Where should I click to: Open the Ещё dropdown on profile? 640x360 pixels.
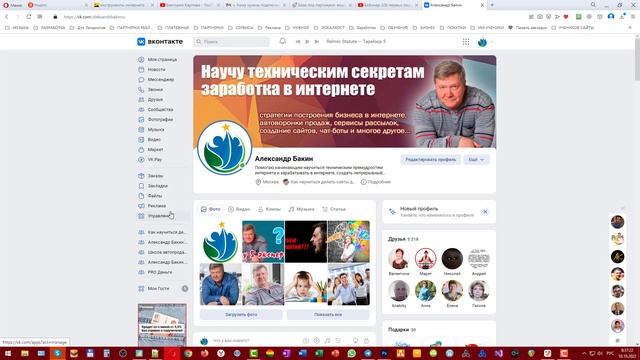(476, 160)
